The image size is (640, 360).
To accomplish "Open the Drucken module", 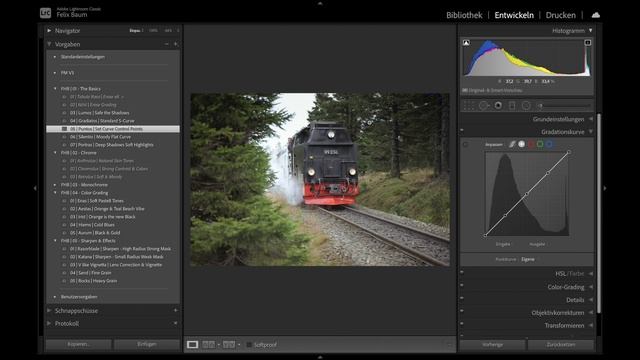I will click(560, 15).
